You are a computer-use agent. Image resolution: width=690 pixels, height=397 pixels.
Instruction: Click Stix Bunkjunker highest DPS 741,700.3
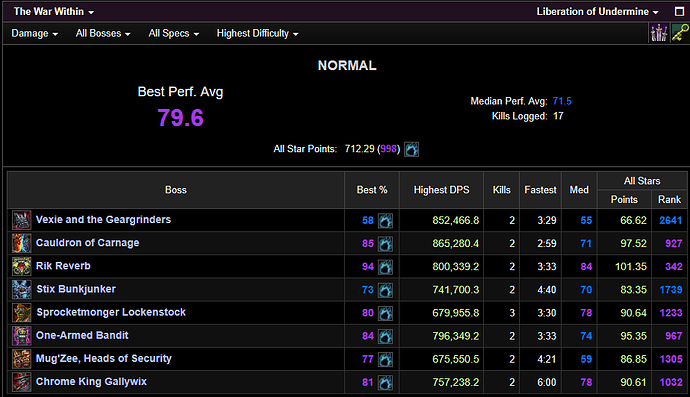point(455,290)
